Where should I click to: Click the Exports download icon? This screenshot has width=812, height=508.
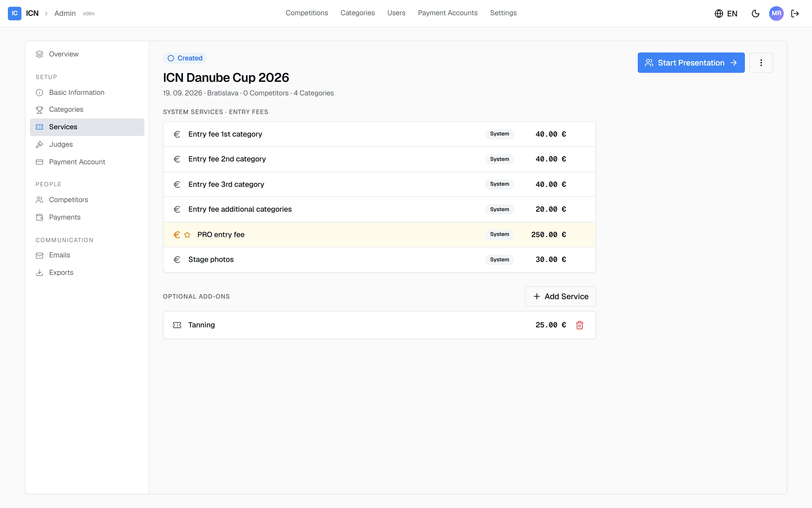[x=39, y=272]
